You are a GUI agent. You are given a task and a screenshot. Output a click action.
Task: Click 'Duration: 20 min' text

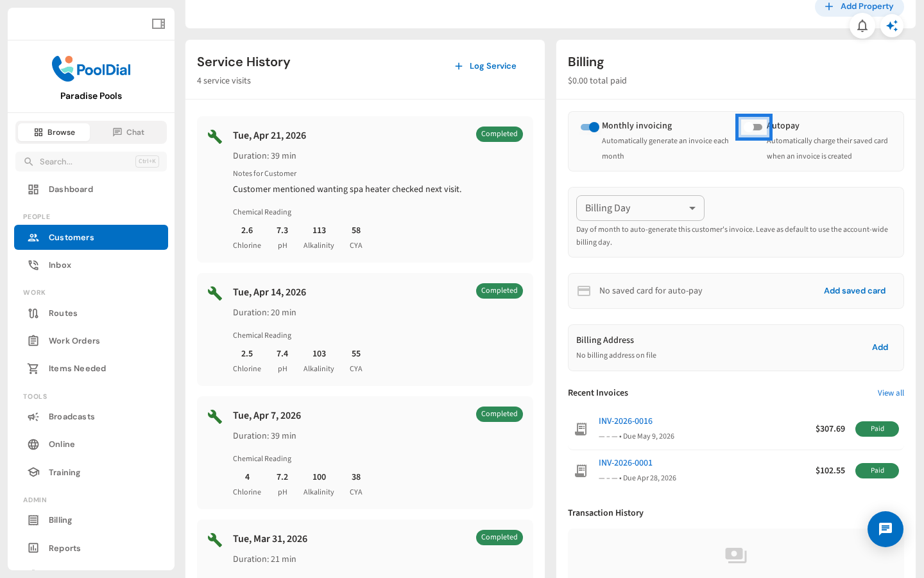coord(264,313)
